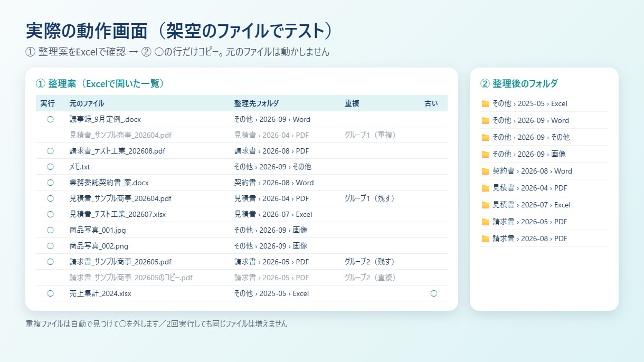Click the グループ2（残す） cell
Screen dimensions: 644x362
370,262
